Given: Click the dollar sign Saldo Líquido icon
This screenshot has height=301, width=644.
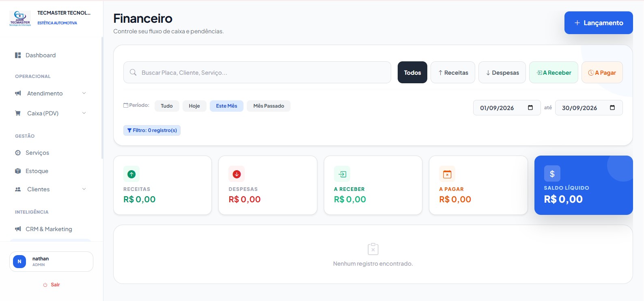Looking at the screenshot, I should point(552,173).
